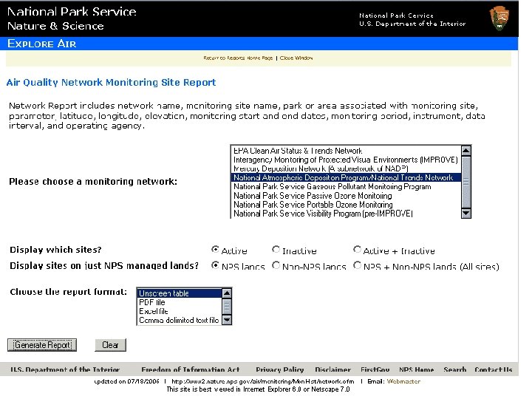Open the Search footer link
532x399 pixels.
click(454, 369)
